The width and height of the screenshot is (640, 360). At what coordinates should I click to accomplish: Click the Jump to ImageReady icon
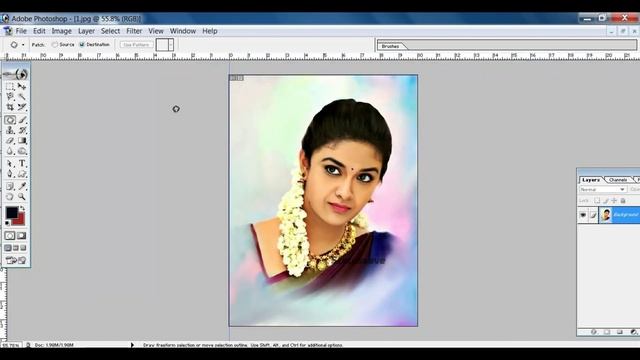[16, 260]
